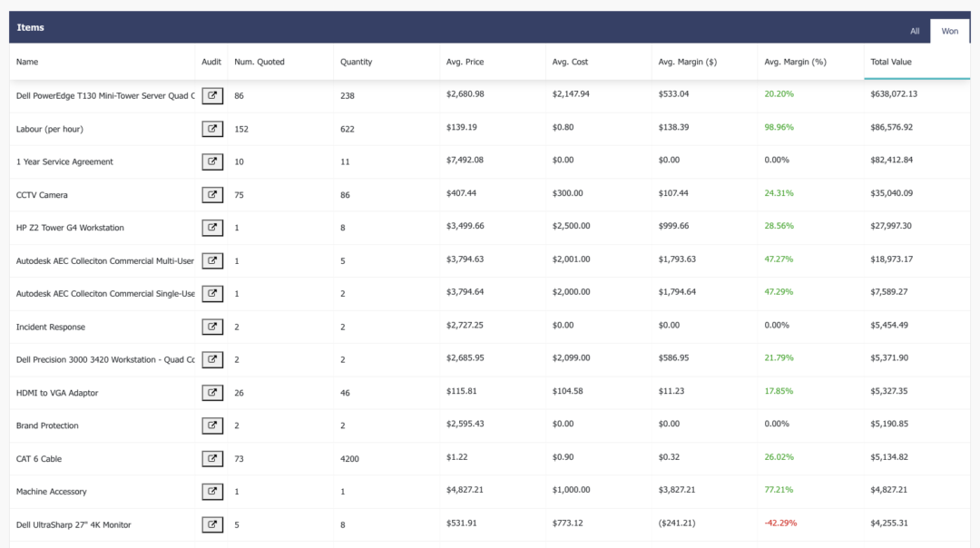
Task: Click the 17.85% margin value
Action: (x=779, y=391)
